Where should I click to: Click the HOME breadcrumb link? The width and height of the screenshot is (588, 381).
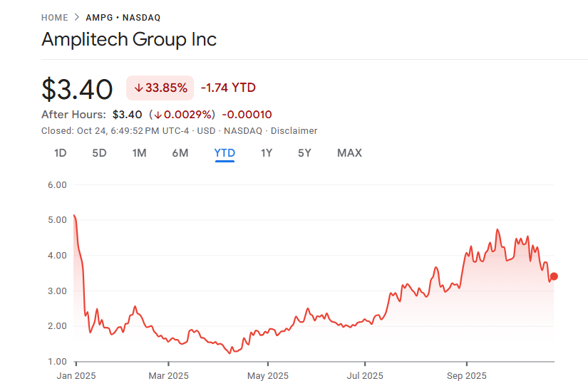tap(55, 18)
